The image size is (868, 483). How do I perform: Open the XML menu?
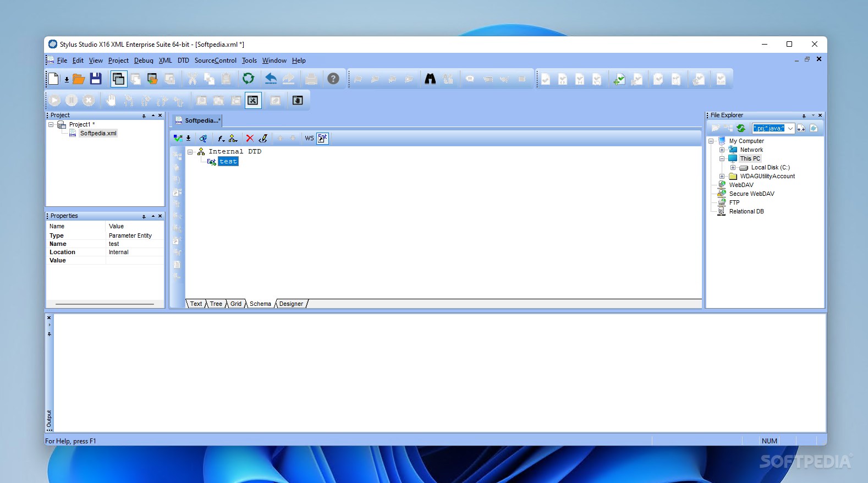pos(166,61)
